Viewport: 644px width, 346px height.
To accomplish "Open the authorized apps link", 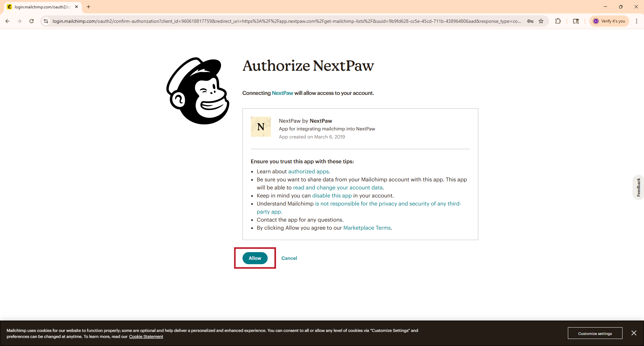I will [308, 172].
